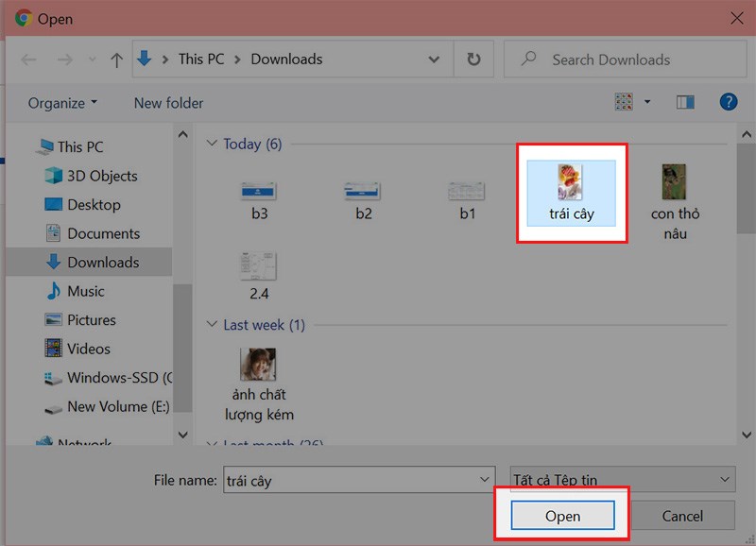
Task: Select the ảnh chất lượng kém image
Action: [259, 384]
